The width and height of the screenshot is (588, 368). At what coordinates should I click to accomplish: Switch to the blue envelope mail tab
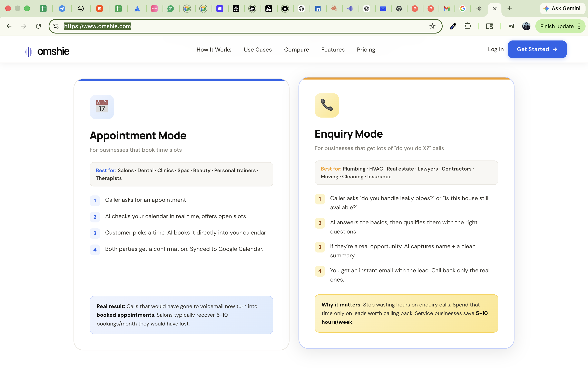[383, 9]
